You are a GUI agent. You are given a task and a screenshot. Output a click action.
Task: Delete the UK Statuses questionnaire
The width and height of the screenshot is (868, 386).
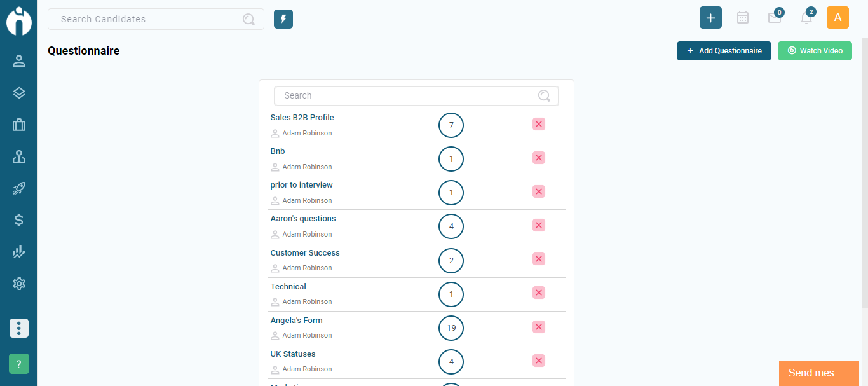pyautogui.click(x=539, y=361)
